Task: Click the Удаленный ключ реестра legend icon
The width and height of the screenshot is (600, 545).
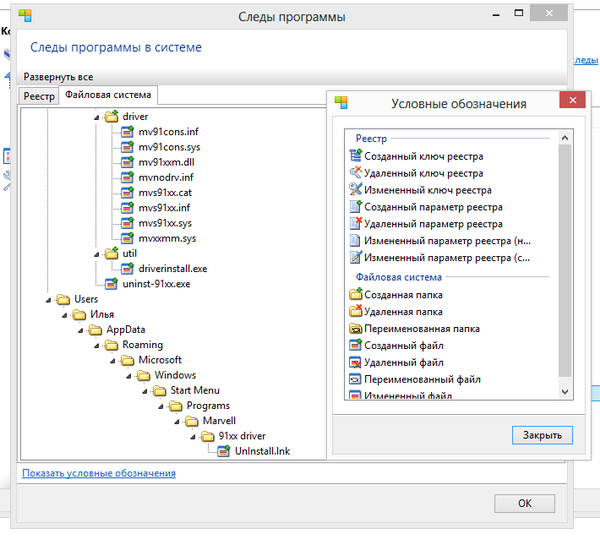Action: pyautogui.click(x=355, y=173)
